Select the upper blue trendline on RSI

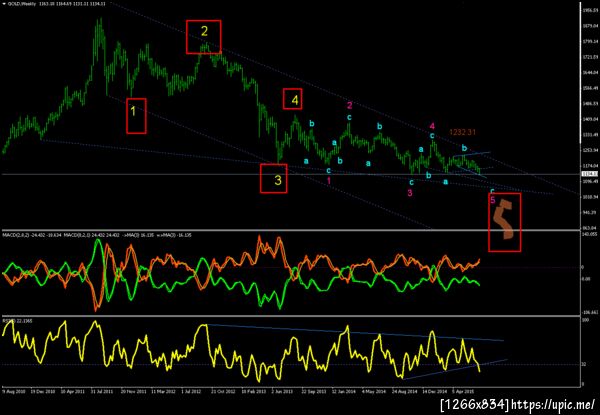pos(355,332)
